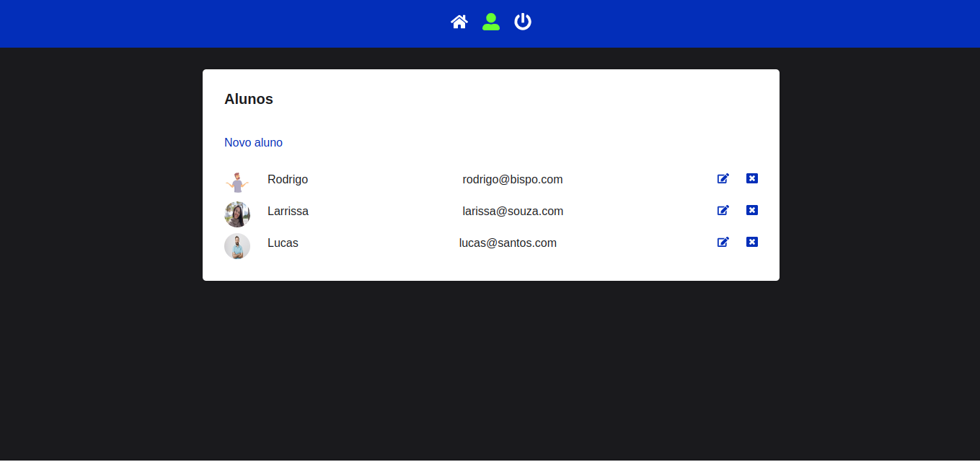Open the green user profile icon
Image resolution: width=980 pixels, height=462 pixels.
(x=491, y=22)
